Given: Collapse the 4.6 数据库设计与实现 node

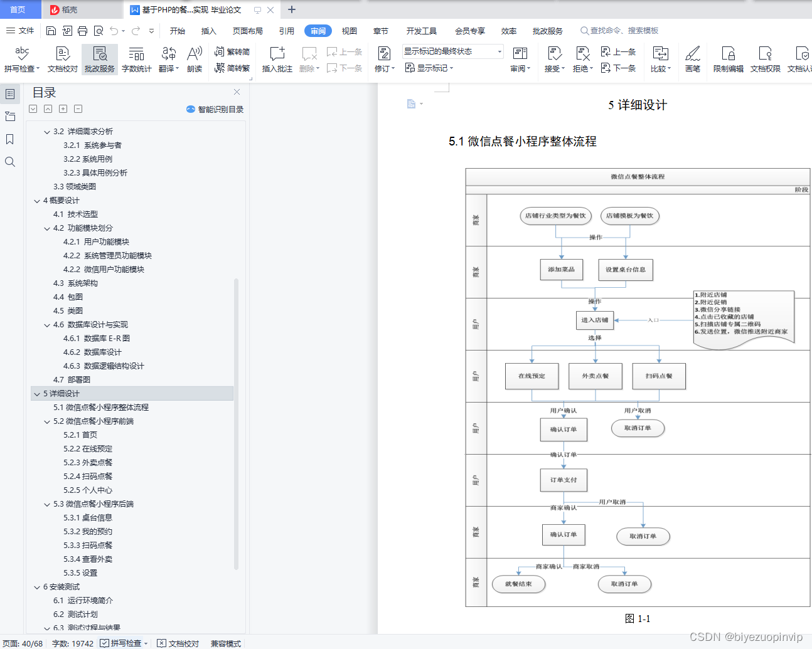Looking at the screenshot, I should click(x=47, y=325).
